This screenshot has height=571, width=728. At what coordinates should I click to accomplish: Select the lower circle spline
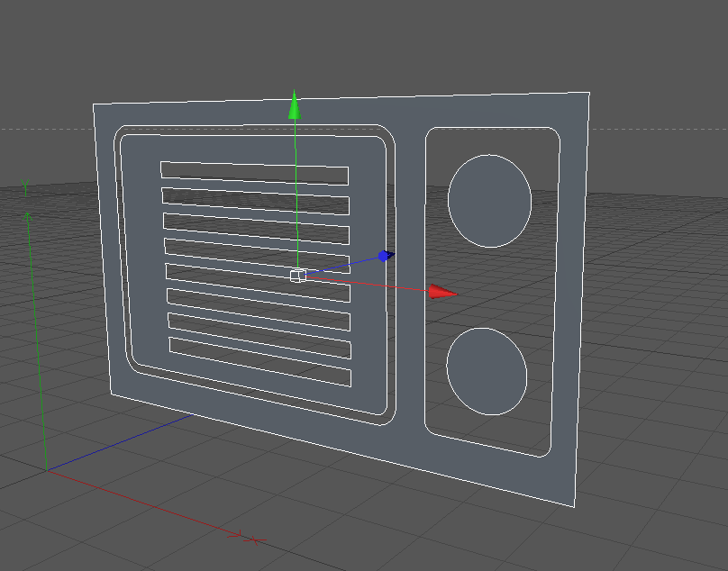click(487, 371)
